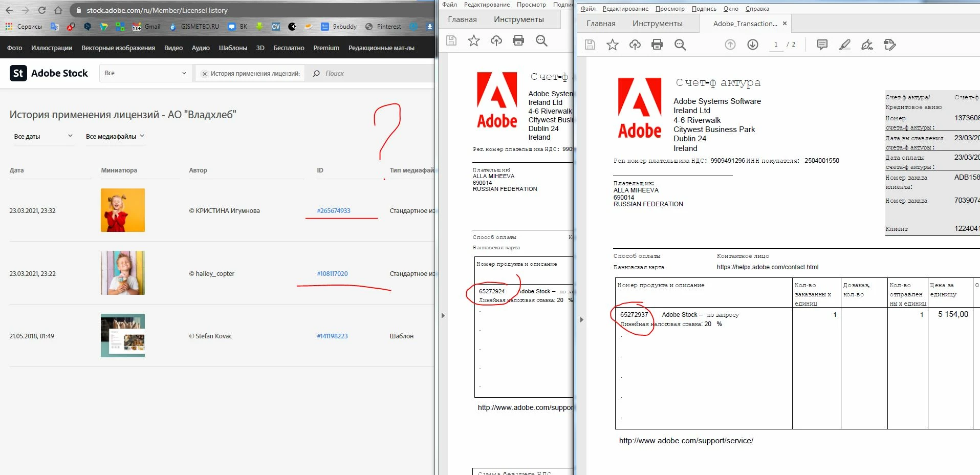Upload to cloud in front Acrobat
Viewport: 980px width, 475px height.
[635, 45]
